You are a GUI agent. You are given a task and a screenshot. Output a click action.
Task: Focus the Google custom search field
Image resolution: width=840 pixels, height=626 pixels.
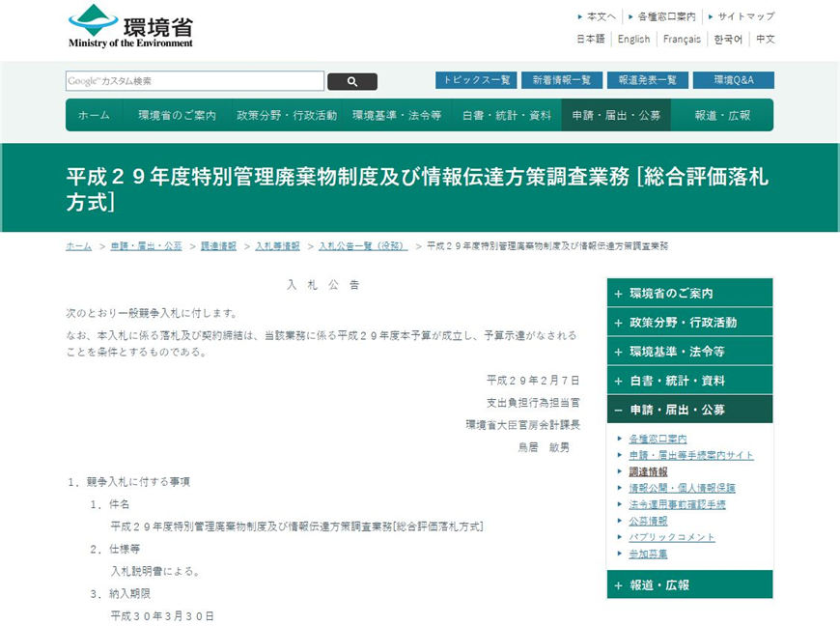194,81
